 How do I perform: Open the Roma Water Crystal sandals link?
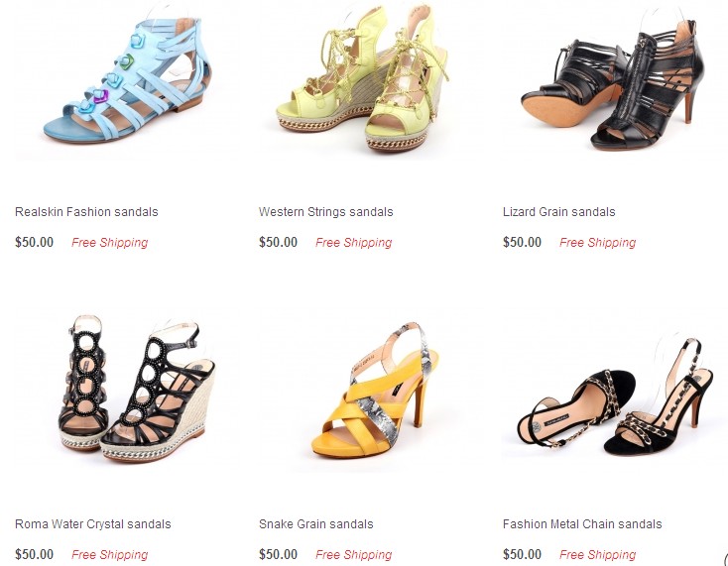pos(93,524)
